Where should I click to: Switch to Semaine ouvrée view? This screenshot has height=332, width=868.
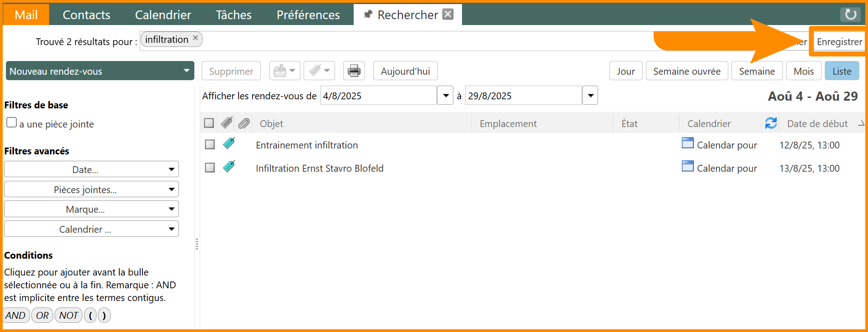(x=686, y=71)
